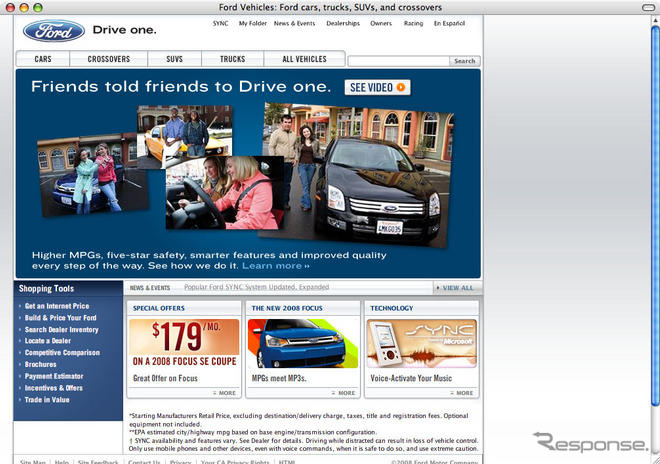The width and height of the screenshot is (660, 464).
Task: Click the green zoom window button
Action: (x=37, y=8)
